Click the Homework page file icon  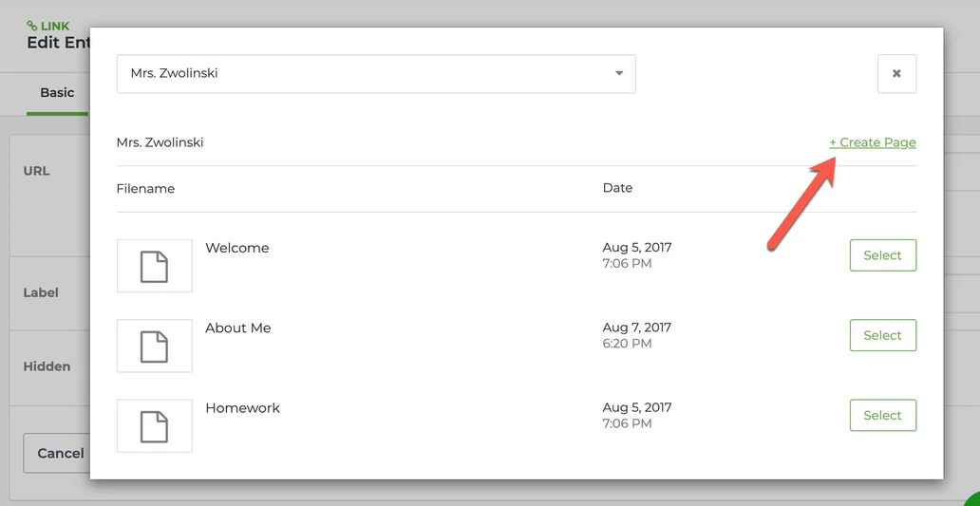[154, 425]
